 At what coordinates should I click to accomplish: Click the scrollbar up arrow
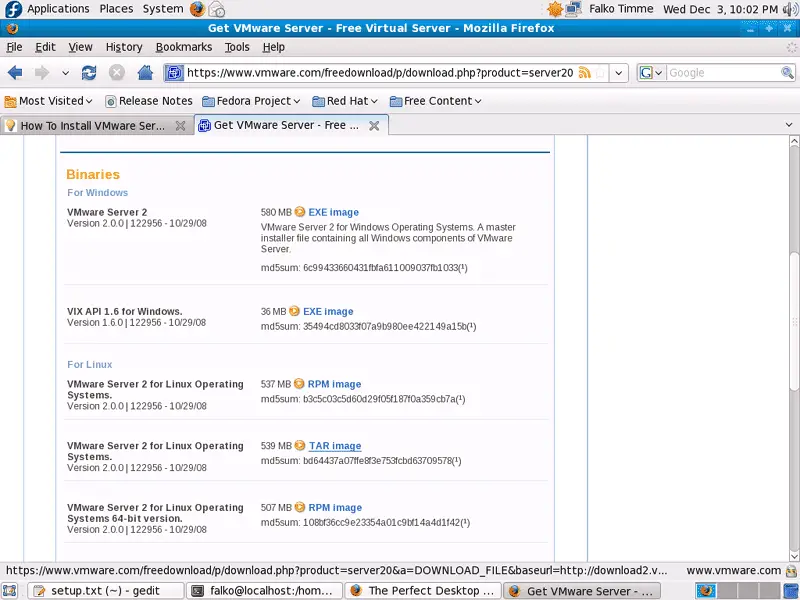pyautogui.click(x=794, y=141)
